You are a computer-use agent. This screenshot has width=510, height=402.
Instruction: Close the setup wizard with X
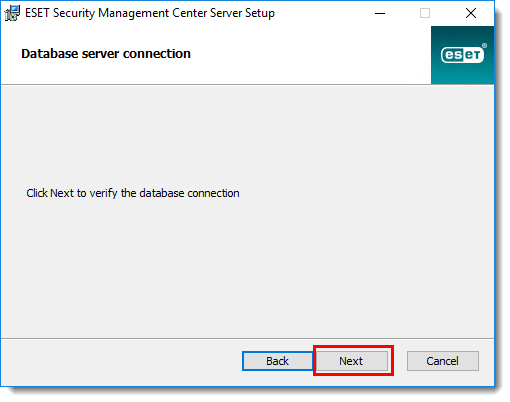(x=471, y=13)
